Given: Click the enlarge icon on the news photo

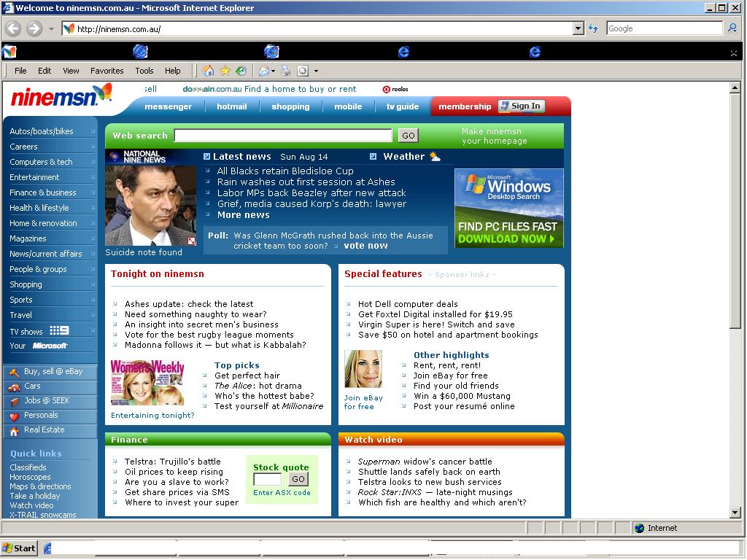Looking at the screenshot, I should 192,241.
